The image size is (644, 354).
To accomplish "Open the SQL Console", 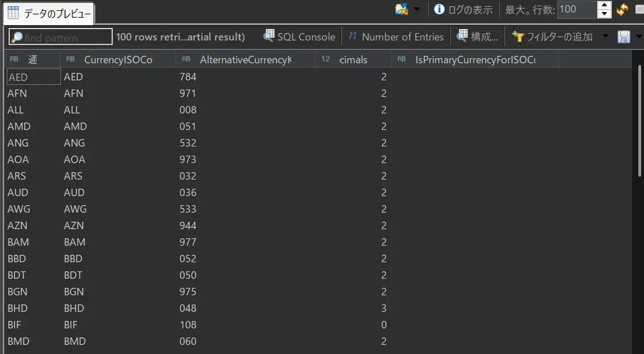I will coord(299,36).
